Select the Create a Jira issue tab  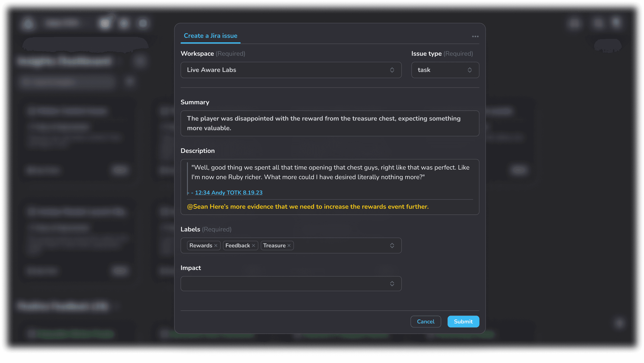211,36
